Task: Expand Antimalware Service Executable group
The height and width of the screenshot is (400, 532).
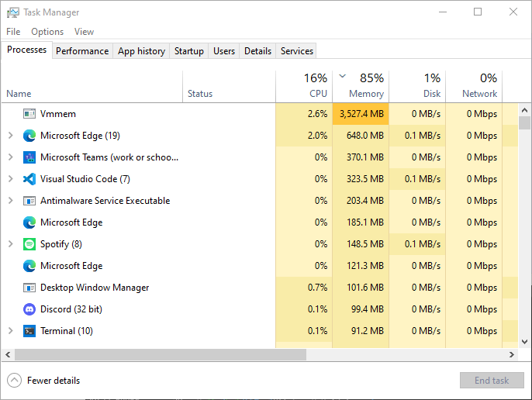Action: pyautogui.click(x=11, y=201)
